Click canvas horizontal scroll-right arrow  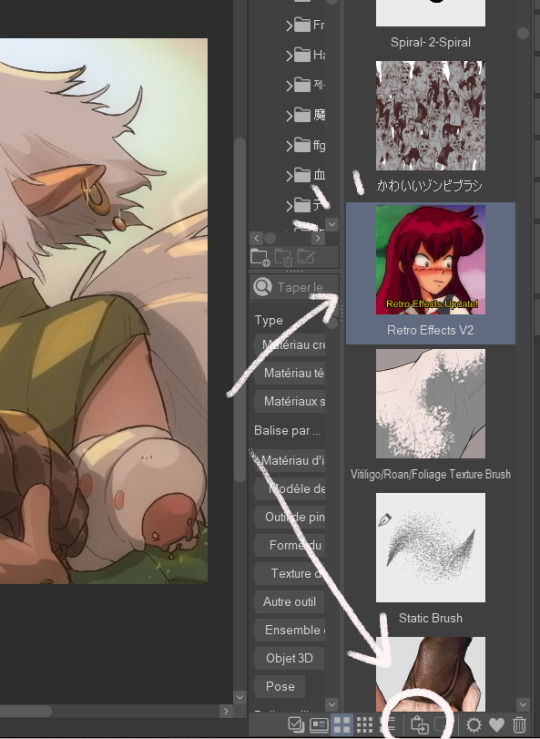226,711
